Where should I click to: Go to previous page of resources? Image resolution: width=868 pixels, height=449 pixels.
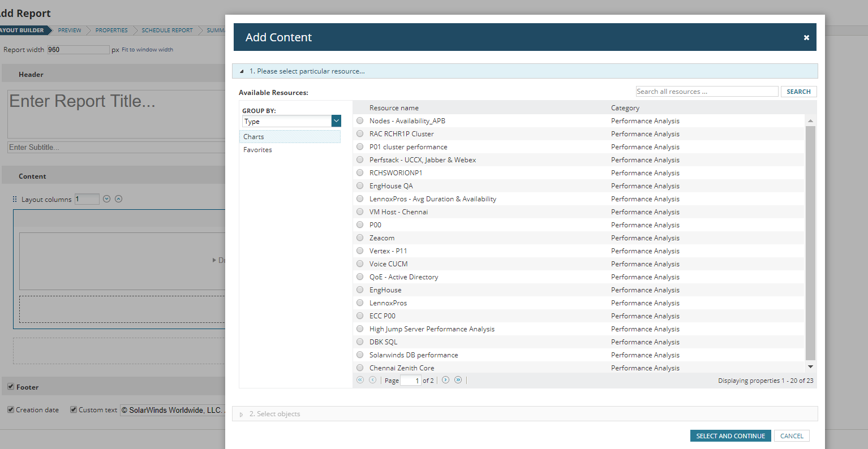[373, 380]
